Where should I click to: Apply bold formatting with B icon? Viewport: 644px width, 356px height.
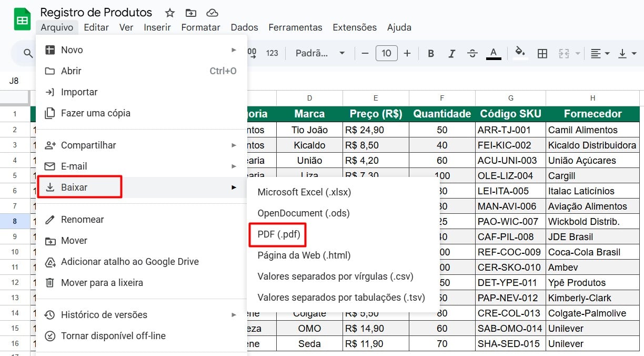[431, 53]
